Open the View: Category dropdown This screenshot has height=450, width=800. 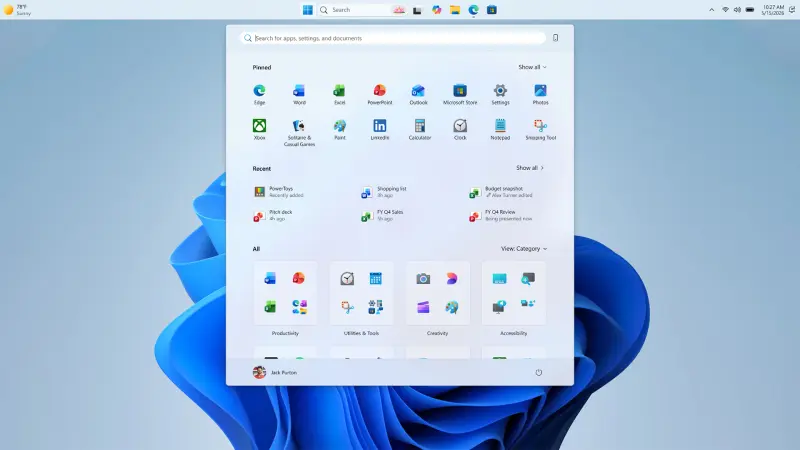(x=523, y=248)
